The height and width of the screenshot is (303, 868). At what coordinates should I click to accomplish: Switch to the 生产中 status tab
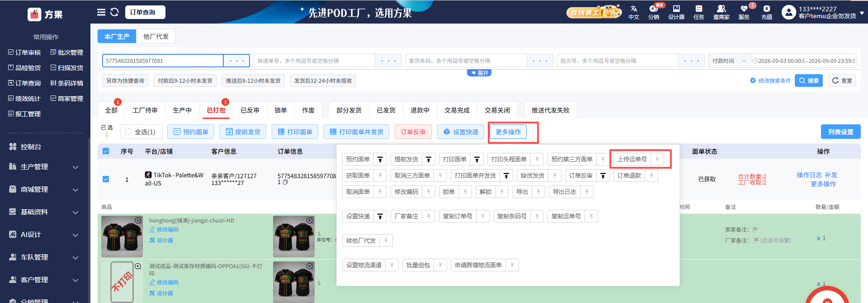(x=182, y=110)
